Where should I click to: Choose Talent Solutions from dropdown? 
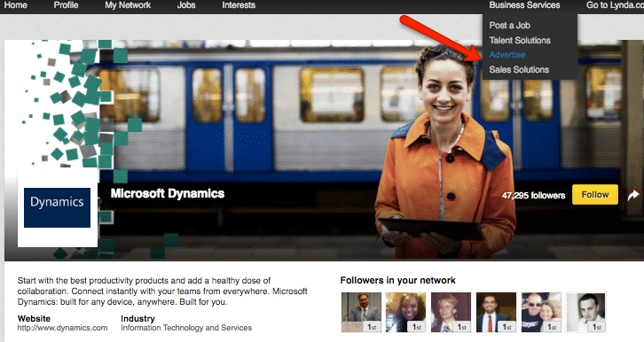tap(520, 40)
